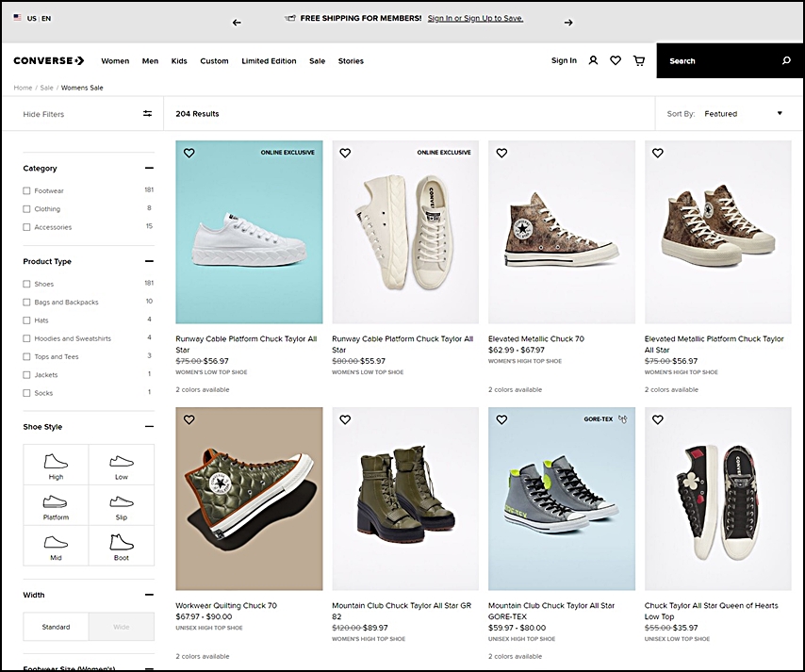The height and width of the screenshot is (672, 805).
Task: Favorite the cream Runway Cable Platform shoe
Action: coord(345,153)
